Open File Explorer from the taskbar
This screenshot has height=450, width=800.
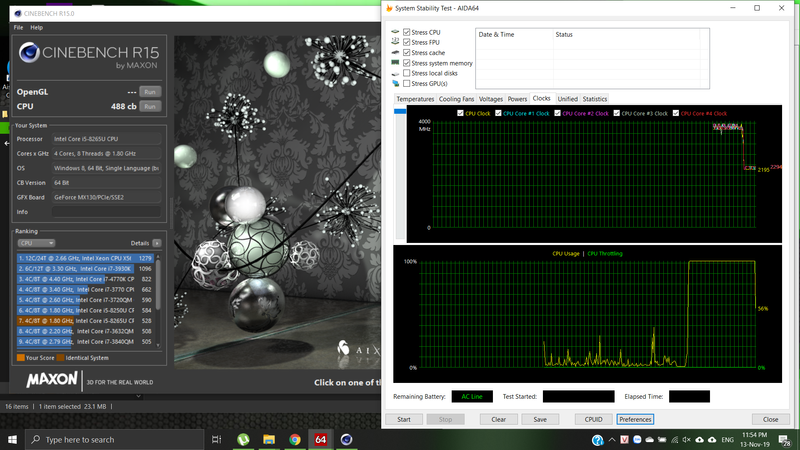point(269,439)
